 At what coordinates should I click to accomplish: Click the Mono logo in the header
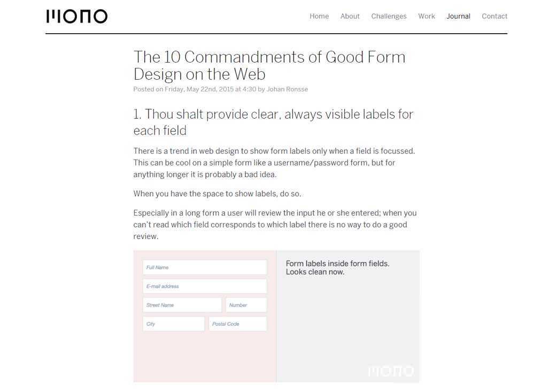[x=76, y=16]
